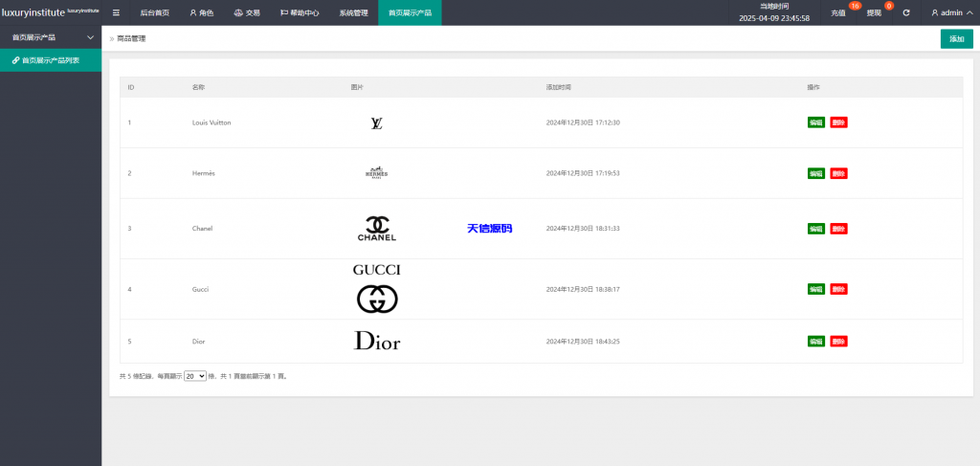This screenshot has width=980, height=466.
Task: Open the 帮助中心 menu
Action: tap(300, 12)
